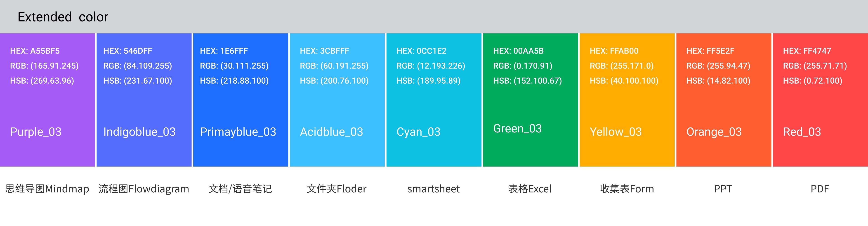
Task: Select the 收集表Form label
Action: click(627, 189)
